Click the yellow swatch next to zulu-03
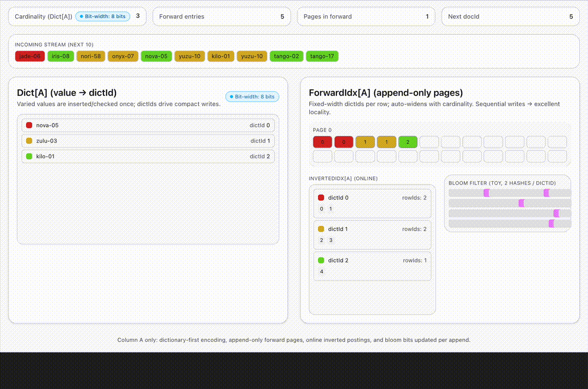Image resolution: width=588 pixels, height=389 pixels. [x=29, y=141]
